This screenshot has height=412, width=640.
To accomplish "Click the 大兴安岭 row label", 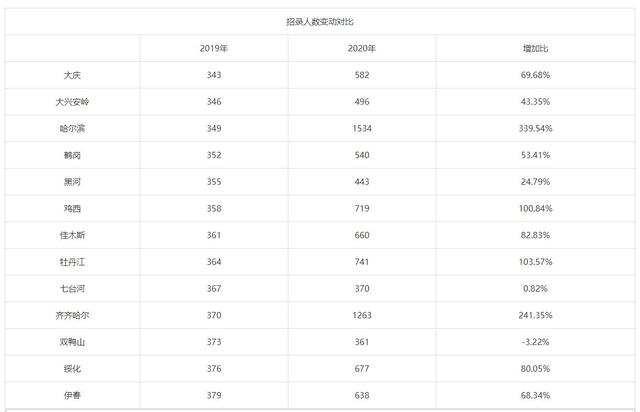I will pyautogui.click(x=72, y=102).
